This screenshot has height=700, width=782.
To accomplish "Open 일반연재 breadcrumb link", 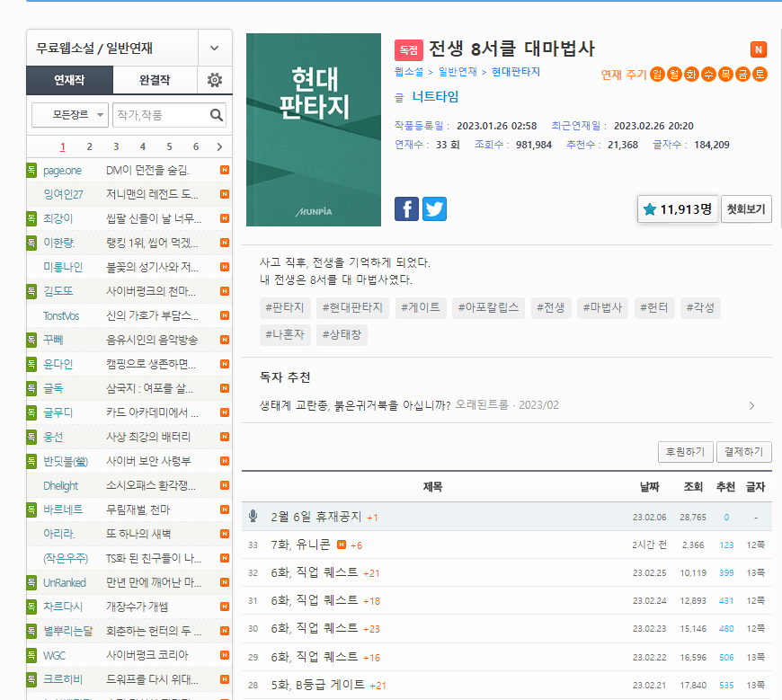I will pyautogui.click(x=458, y=72).
